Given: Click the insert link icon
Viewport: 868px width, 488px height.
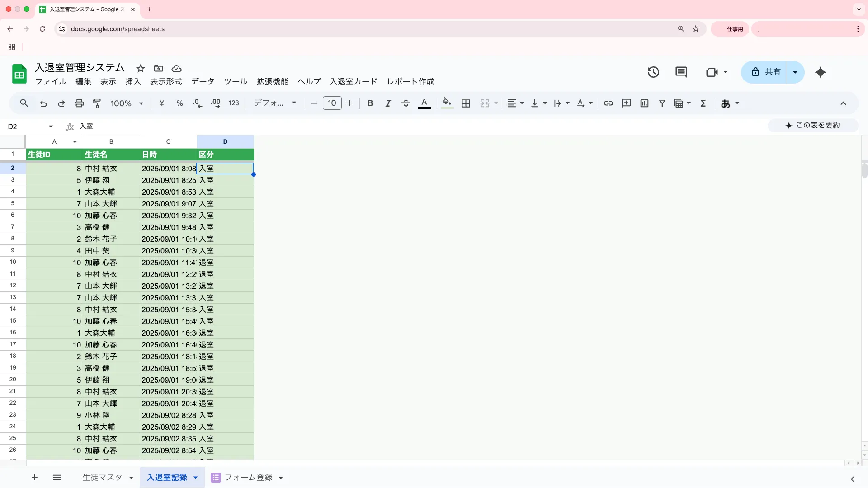Looking at the screenshot, I should (x=608, y=103).
